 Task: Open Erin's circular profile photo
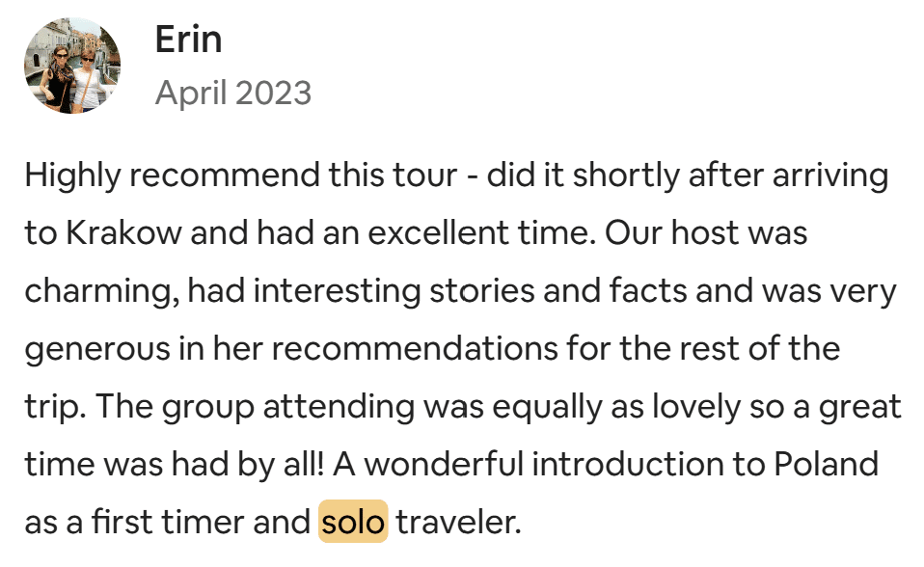pyautogui.click(x=72, y=66)
